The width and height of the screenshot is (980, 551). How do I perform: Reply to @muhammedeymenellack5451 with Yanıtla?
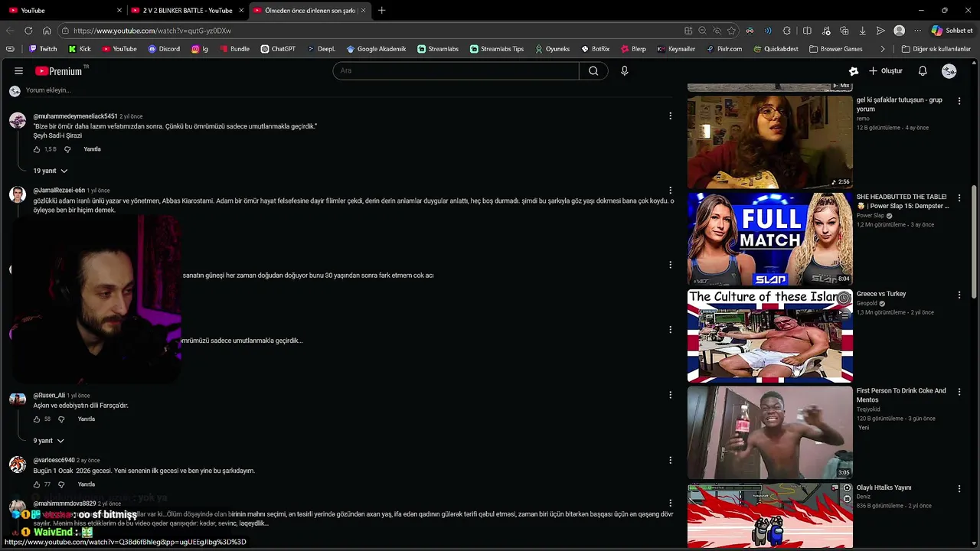(92, 149)
